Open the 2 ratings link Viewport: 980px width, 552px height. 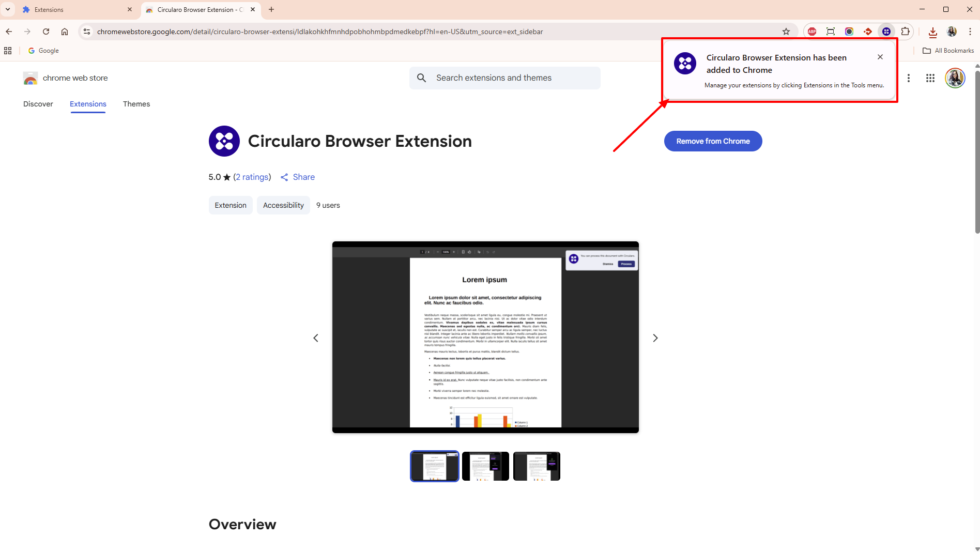252,177
